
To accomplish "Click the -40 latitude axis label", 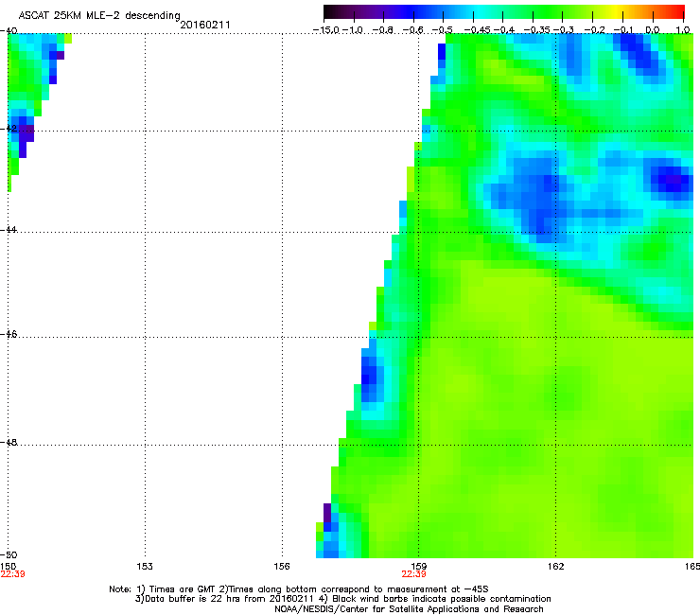I will click(x=9, y=31).
